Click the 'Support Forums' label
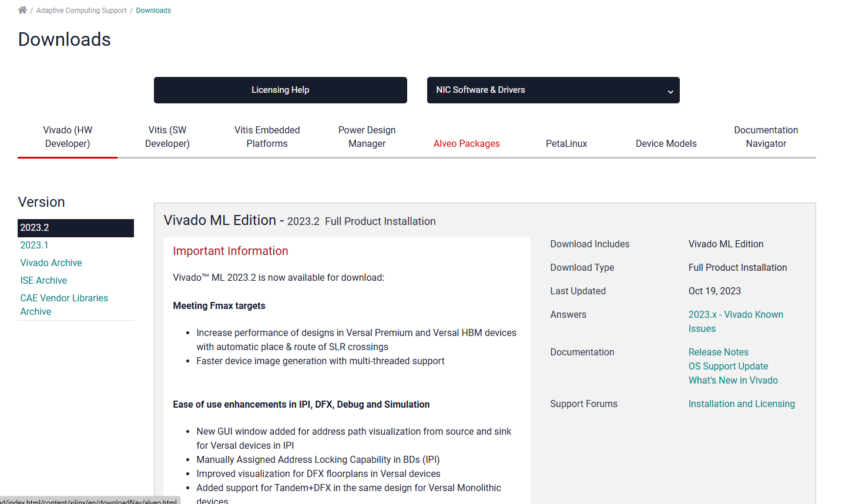The height and width of the screenshot is (504, 859). tap(584, 404)
